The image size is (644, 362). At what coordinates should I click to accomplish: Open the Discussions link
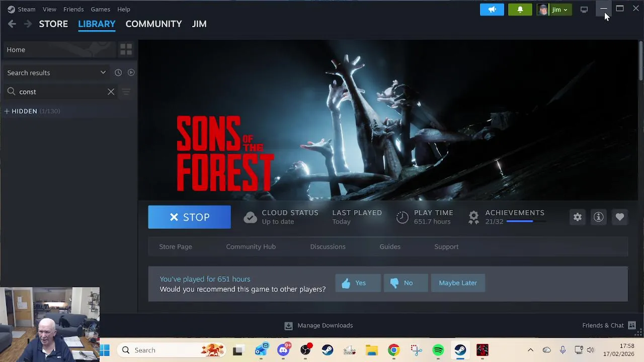coord(328,246)
